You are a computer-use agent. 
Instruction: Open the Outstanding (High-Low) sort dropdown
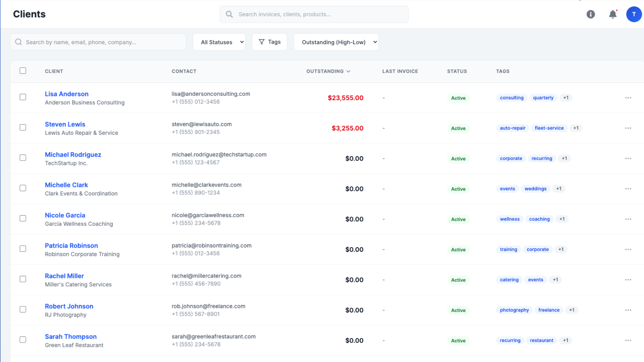click(336, 42)
